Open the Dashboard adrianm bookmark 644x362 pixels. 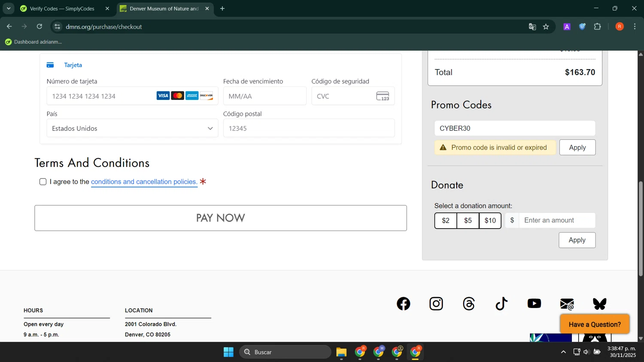pyautogui.click(x=33, y=42)
